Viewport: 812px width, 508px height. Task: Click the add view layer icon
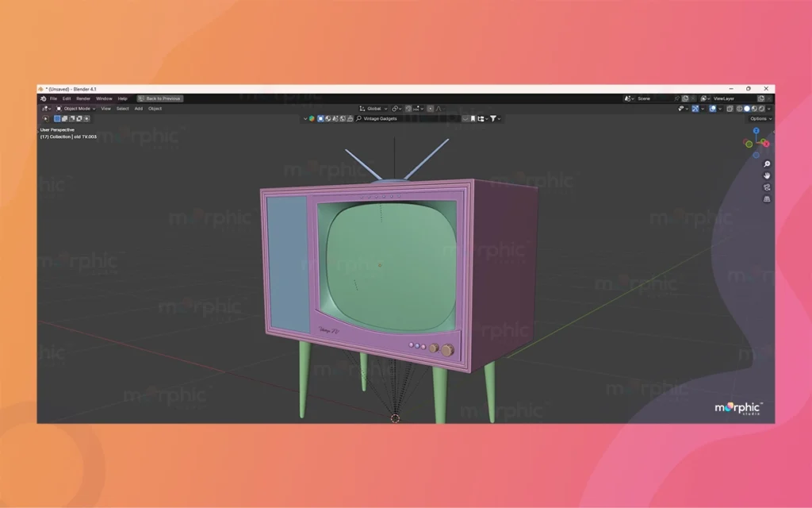(761, 98)
